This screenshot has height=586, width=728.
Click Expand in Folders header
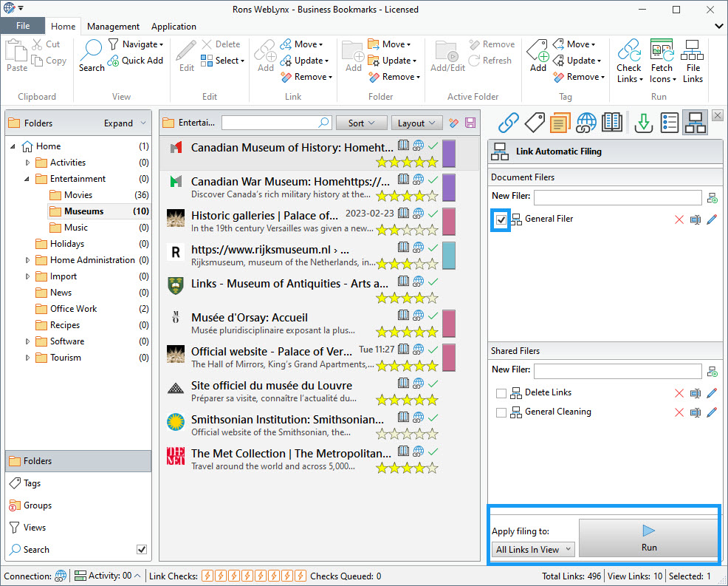coord(118,123)
